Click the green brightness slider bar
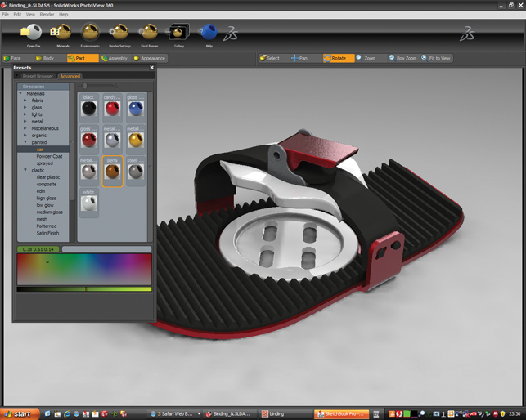Viewport: 526px width, 420px height. pyautogui.click(x=84, y=289)
